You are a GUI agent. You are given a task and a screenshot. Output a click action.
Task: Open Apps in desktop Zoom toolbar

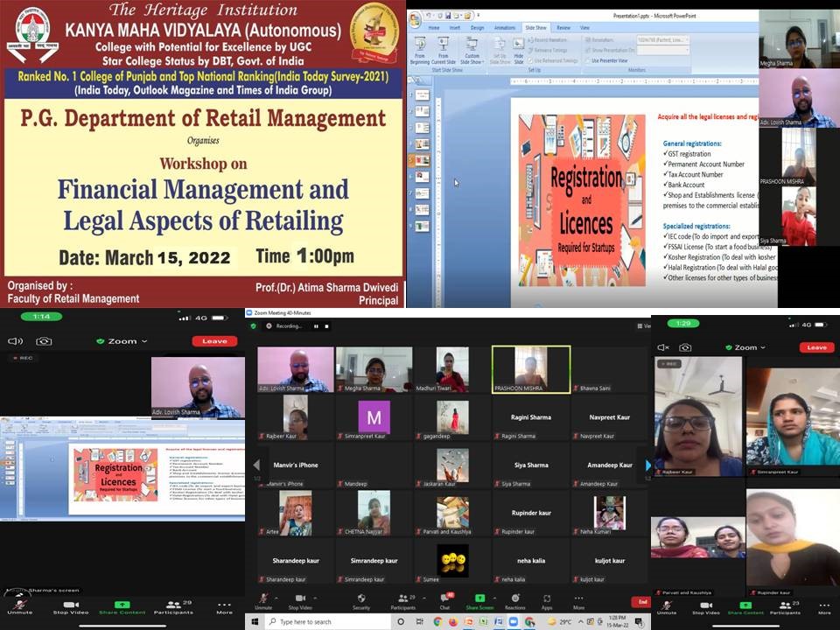(x=547, y=601)
